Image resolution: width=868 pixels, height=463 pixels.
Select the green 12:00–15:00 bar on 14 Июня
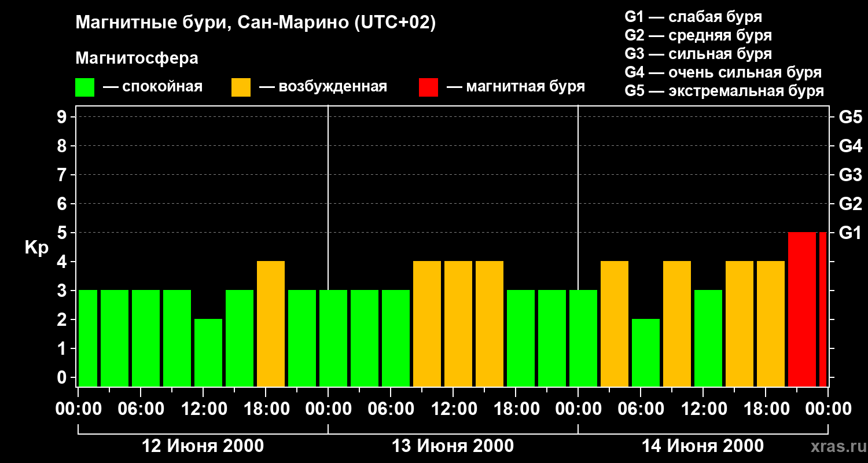click(x=708, y=338)
